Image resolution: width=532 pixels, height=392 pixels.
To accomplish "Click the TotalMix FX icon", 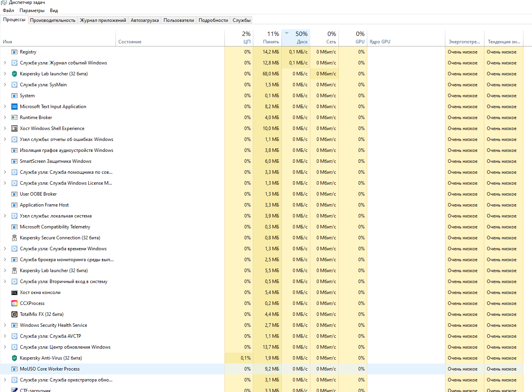I will [x=14, y=314].
